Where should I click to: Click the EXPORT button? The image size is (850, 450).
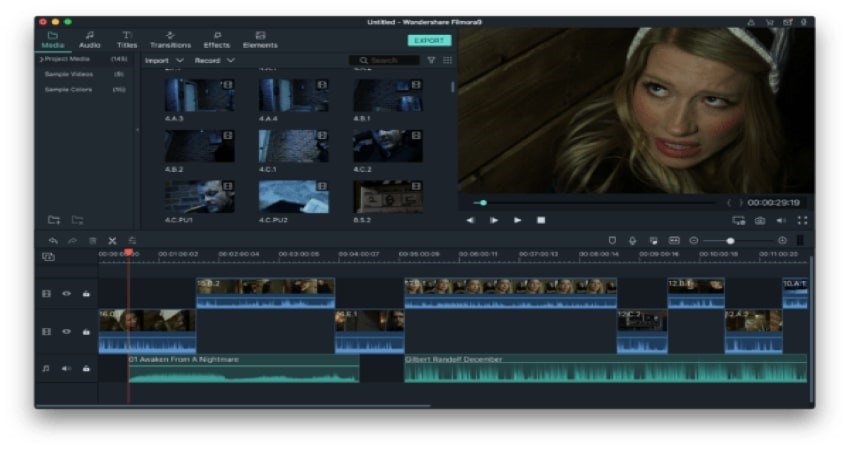click(x=429, y=41)
